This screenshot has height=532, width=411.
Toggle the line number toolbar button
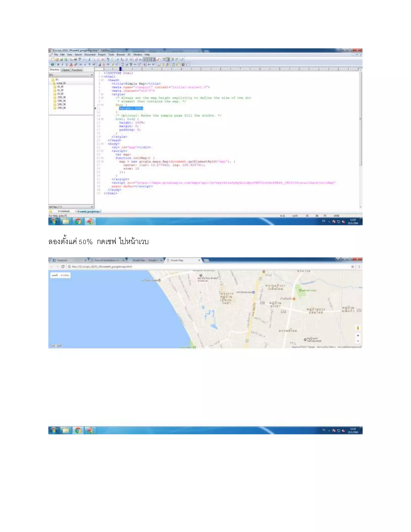click(154, 59)
